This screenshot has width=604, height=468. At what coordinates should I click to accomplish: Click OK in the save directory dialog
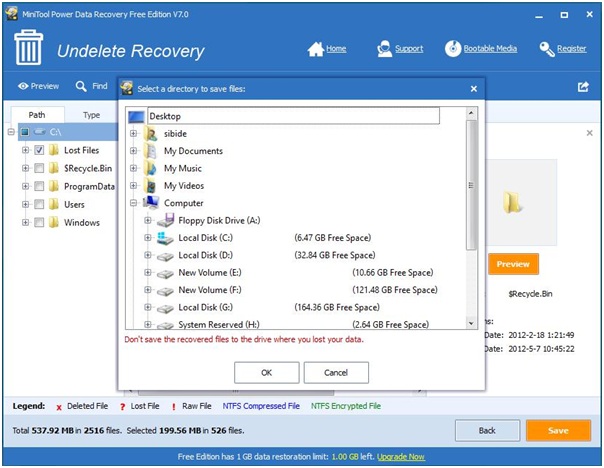tap(266, 372)
